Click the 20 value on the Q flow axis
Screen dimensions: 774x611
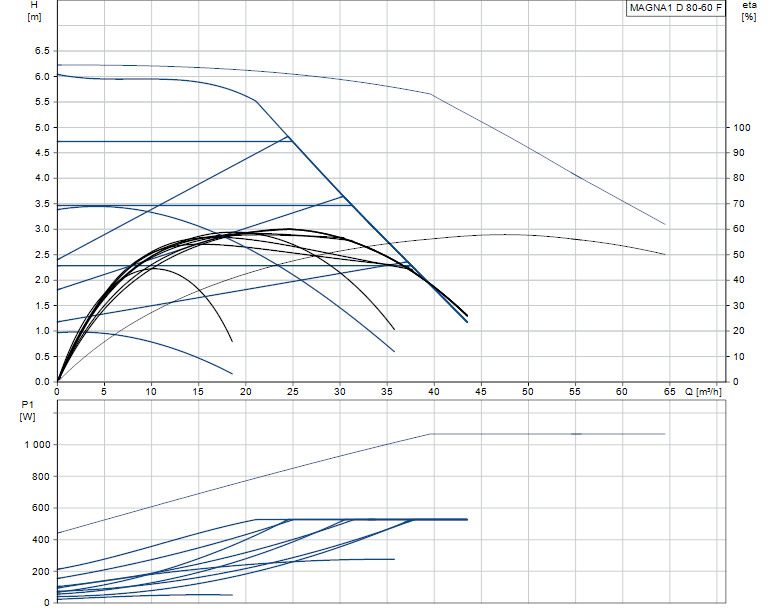pos(245,392)
